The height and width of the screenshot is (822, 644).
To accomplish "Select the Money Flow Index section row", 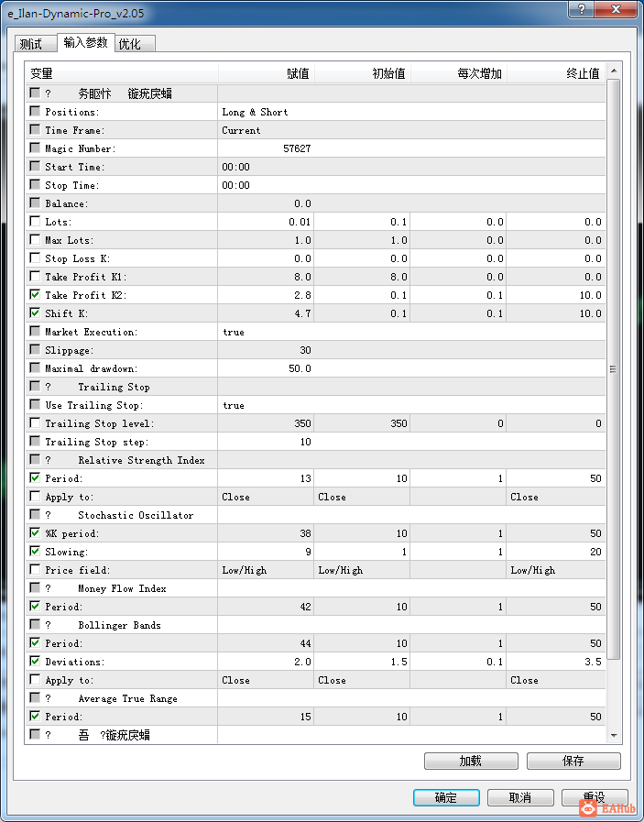I will (315, 588).
